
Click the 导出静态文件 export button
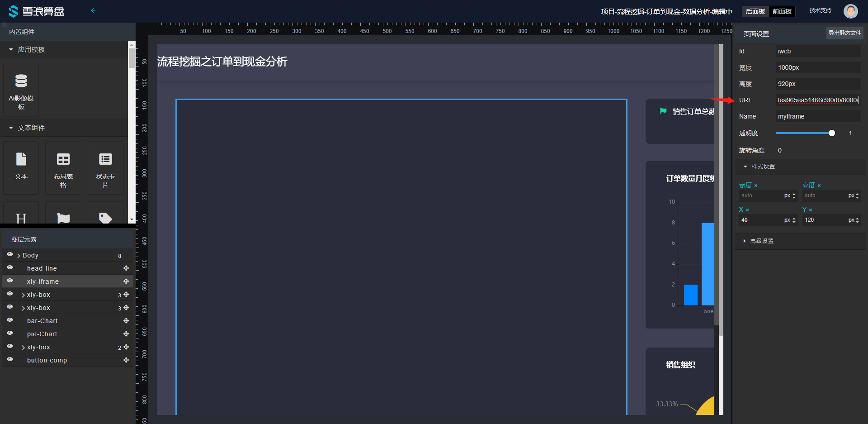point(844,33)
